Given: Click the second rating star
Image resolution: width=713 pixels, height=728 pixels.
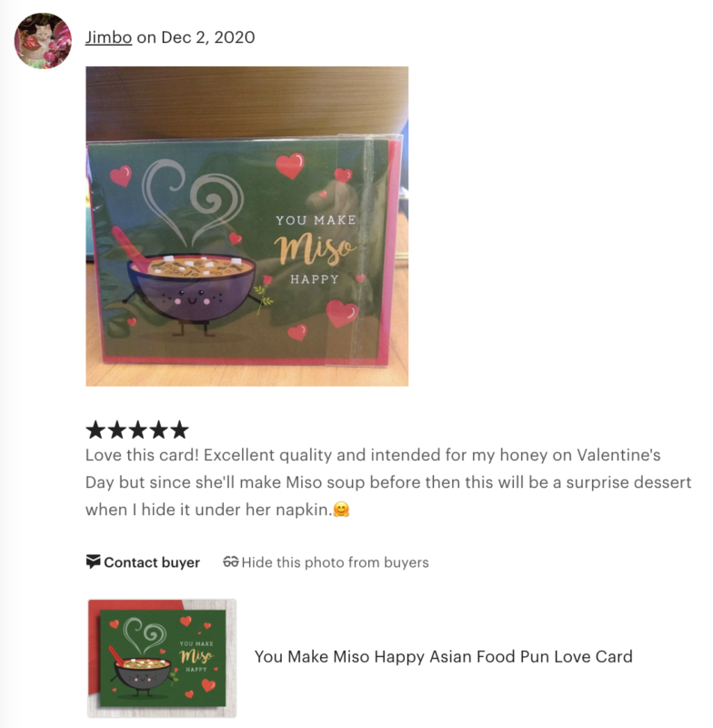Looking at the screenshot, I should (116, 430).
